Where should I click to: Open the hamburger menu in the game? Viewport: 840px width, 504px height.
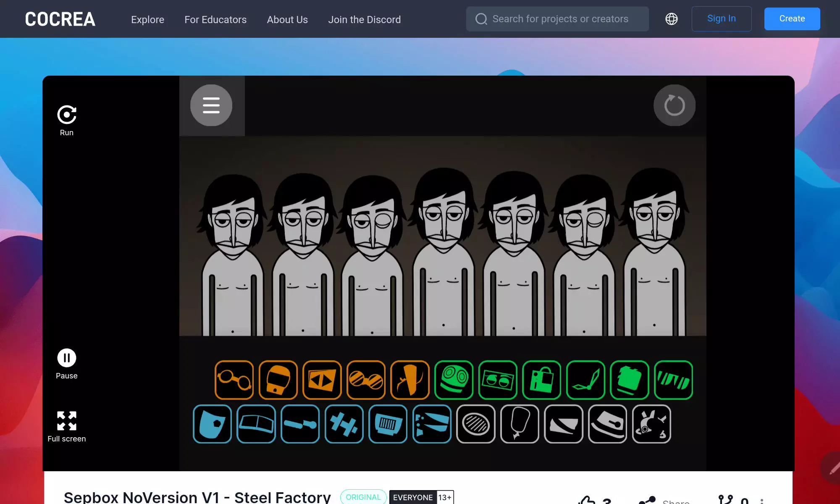pos(211,105)
